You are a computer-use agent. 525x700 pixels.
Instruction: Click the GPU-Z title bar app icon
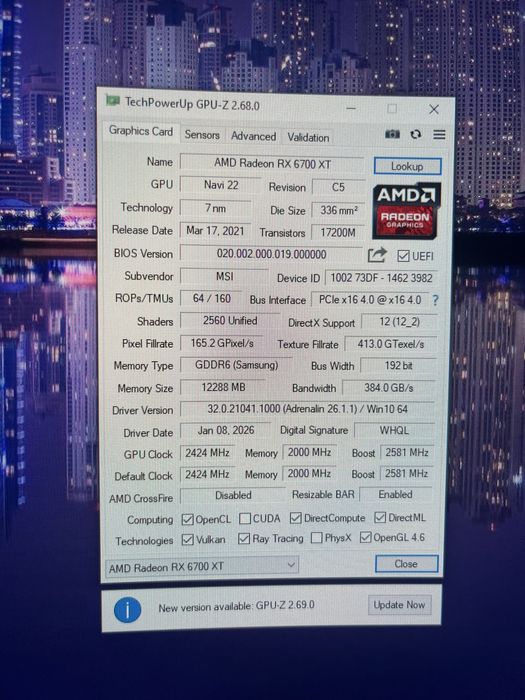pos(112,100)
